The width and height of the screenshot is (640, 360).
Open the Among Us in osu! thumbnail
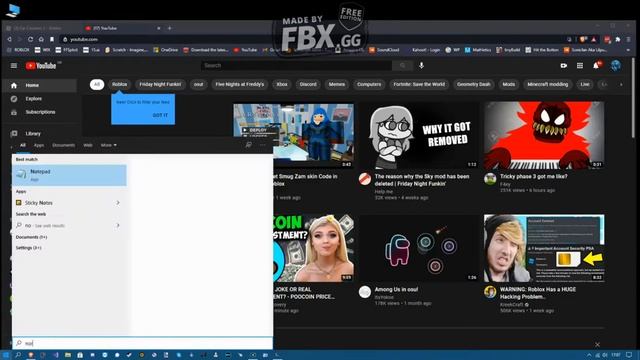coord(419,249)
